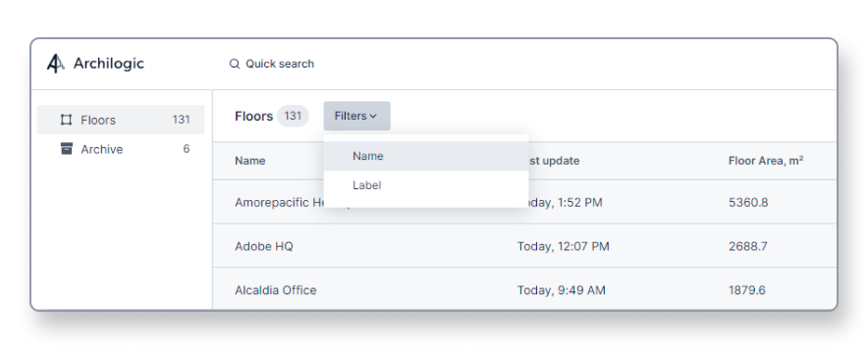Open the Floors section in sidebar
Image resolution: width=868 pixels, height=353 pixels.
(121, 120)
